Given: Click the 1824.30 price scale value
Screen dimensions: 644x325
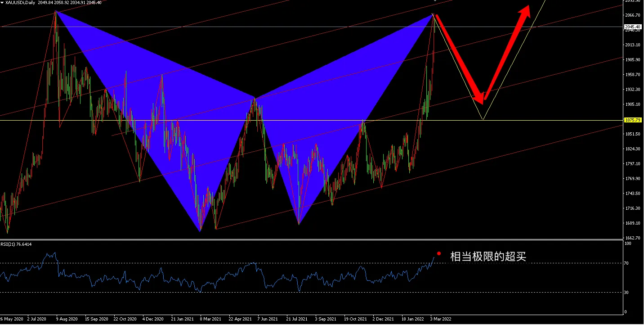Looking at the screenshot, I should (x=632, y=149).
